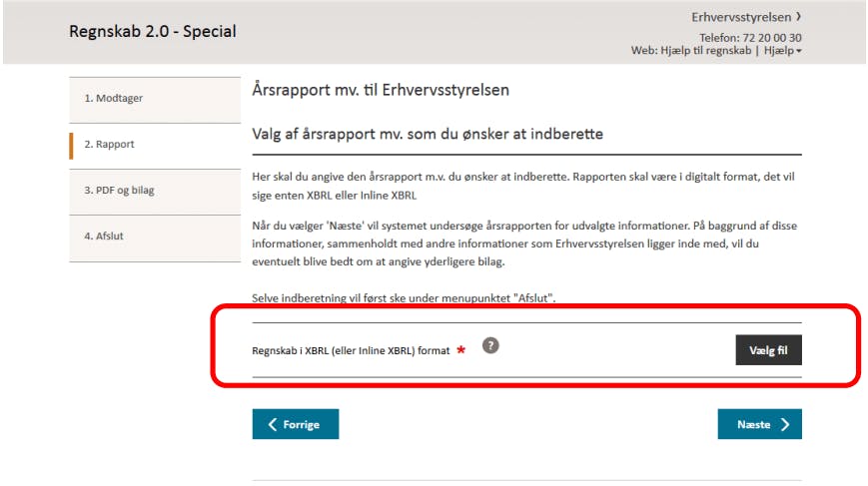
Task: Select the 2. Rapport step
Action: click(155, 146)
